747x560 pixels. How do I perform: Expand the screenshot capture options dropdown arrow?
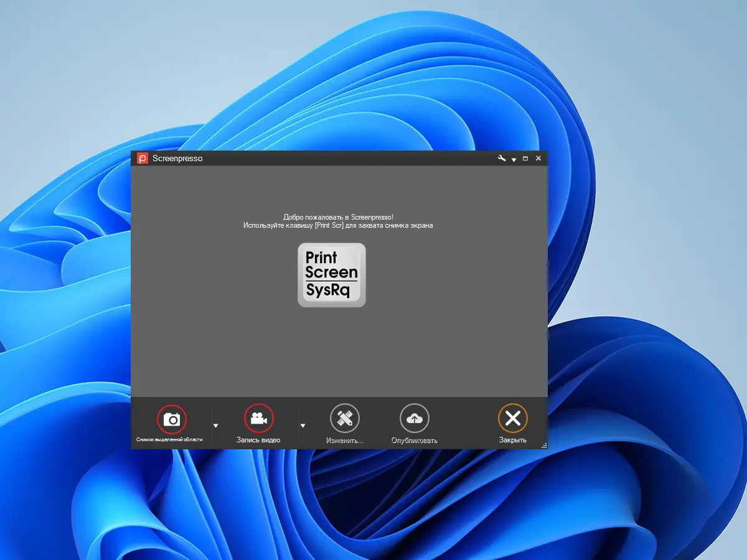click(216, 425)
